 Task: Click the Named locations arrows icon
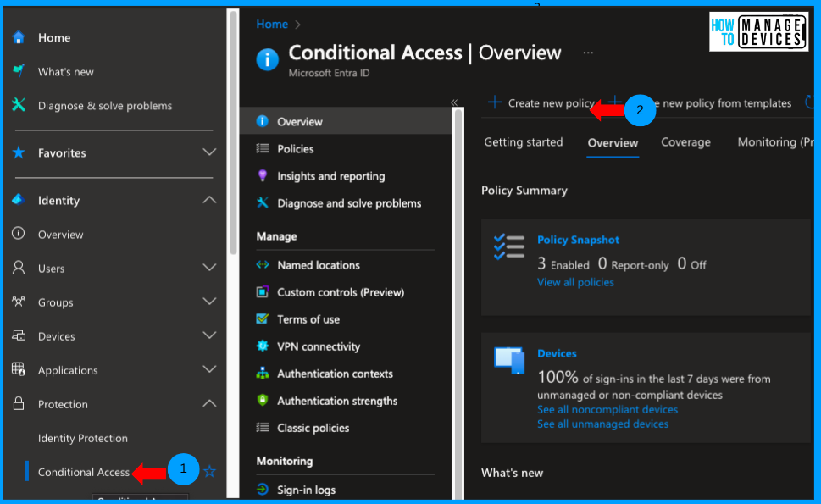point(263,265)
